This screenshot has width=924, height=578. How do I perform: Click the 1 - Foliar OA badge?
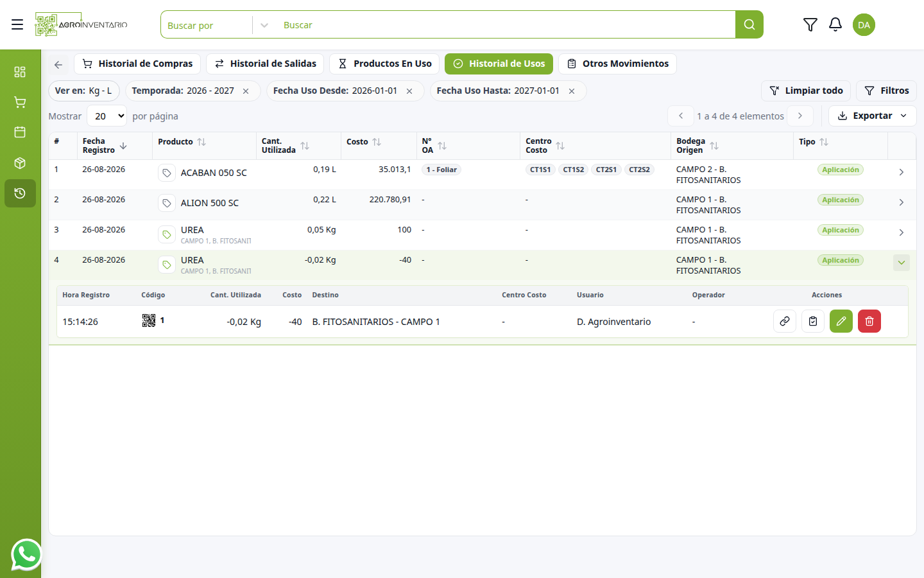point(441,170)
